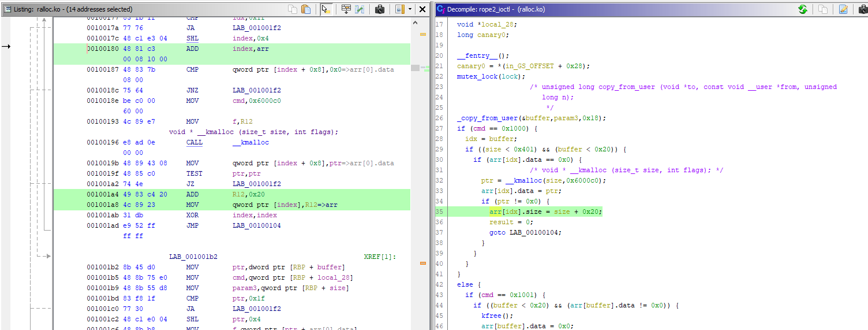Click long canary0; declaration

point(483,35)
